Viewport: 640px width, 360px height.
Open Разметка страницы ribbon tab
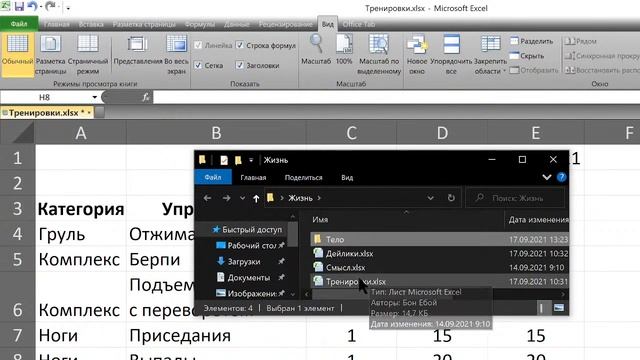point(144,24)
